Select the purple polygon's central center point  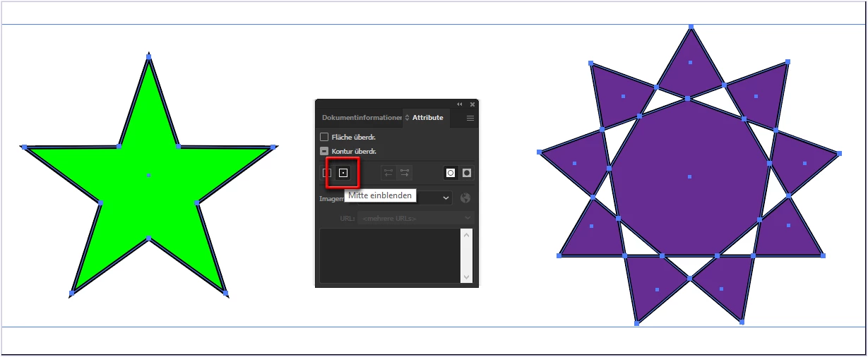tap(689, 176)
